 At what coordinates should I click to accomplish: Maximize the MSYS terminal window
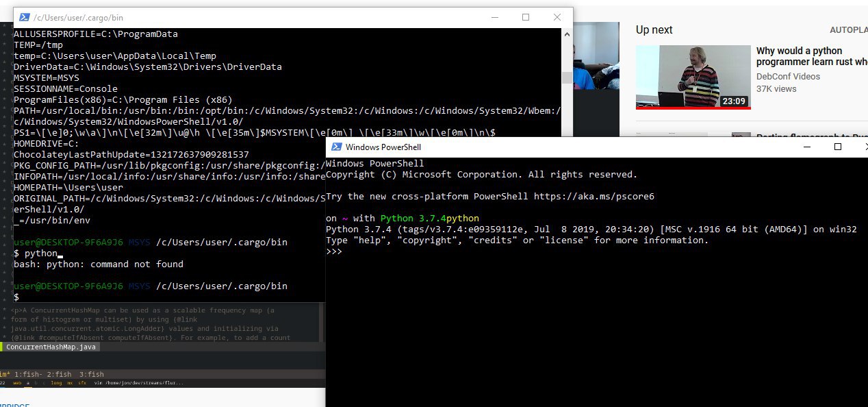526,18
